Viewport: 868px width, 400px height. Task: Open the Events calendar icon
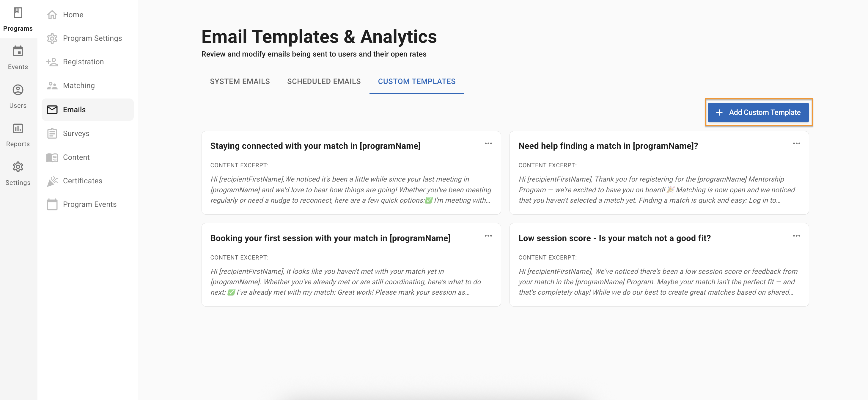click(18, 51)
